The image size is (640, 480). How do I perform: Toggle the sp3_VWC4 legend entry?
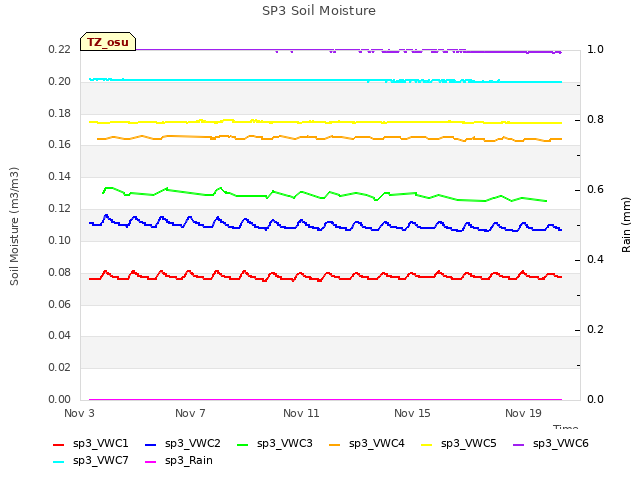coord(367,444)
